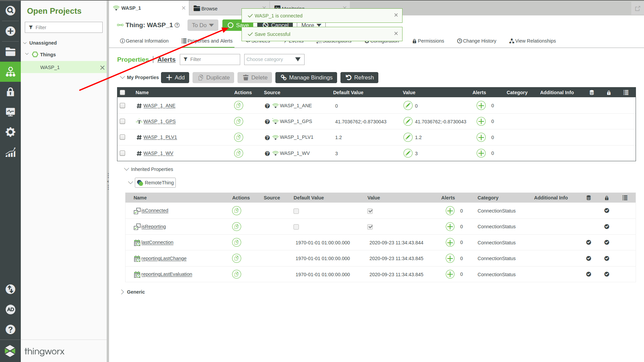Open the To Do dropdown
Screen dimensions: 644x362
[203, 25]
